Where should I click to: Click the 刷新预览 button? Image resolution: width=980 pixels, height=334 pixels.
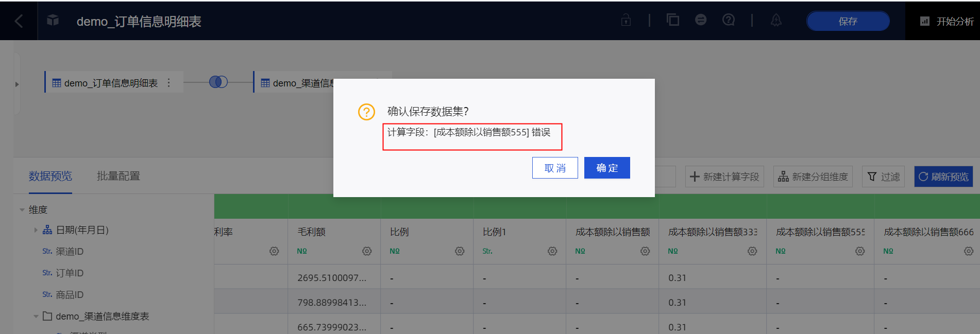(x=943, y=177)
